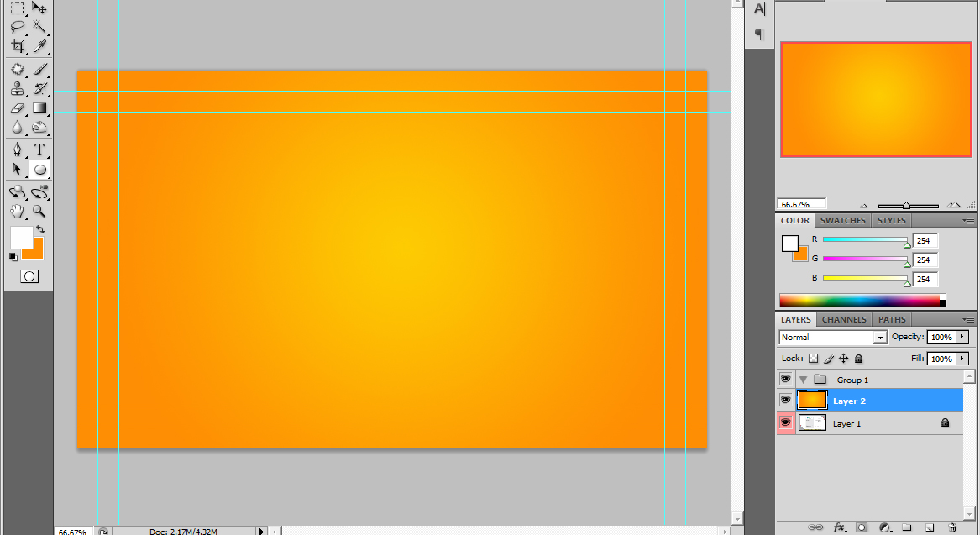Select the Eraser tool
Screen dimensions: 980x535
[x=18, y=108]
